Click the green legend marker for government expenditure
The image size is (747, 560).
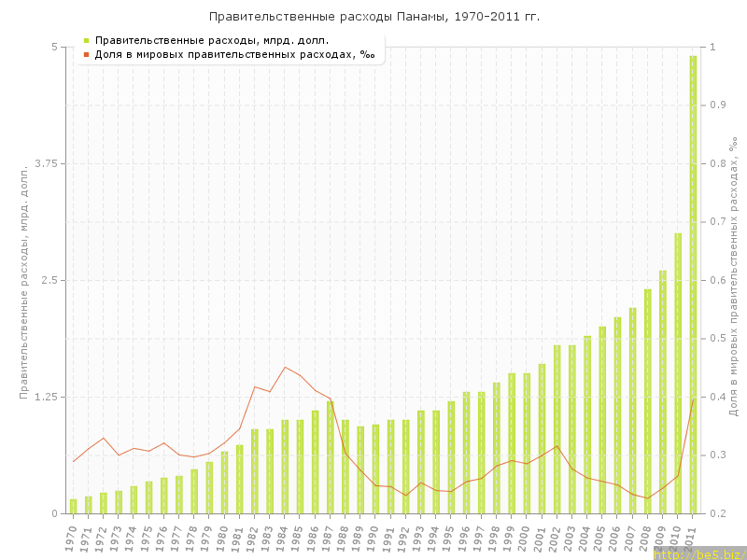point(86,40)
